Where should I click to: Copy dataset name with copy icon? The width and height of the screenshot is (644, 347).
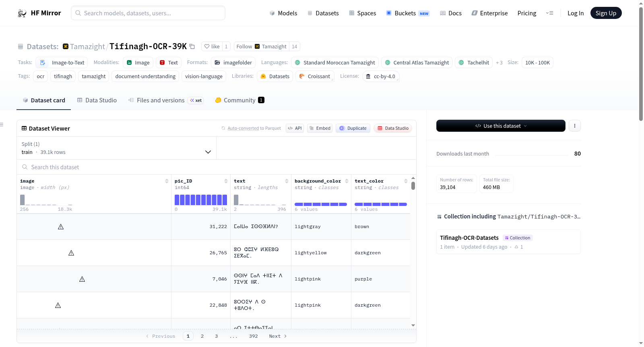click(x=192, y=47)
